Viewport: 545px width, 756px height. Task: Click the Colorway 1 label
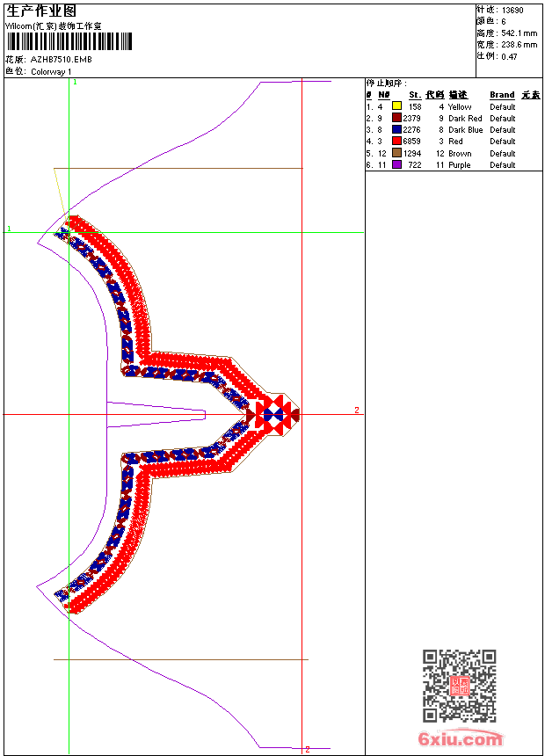pos(51,72)
